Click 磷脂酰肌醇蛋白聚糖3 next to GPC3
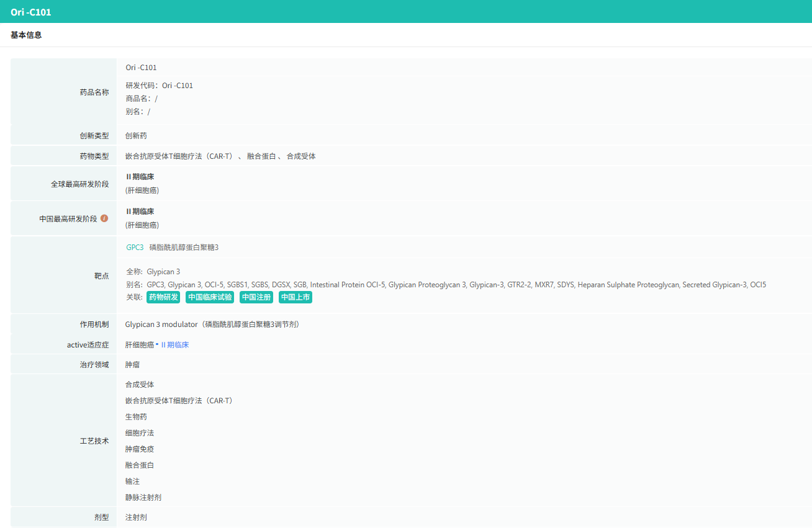The height and width of the screenshot is (528, 812). pos(184,248)
